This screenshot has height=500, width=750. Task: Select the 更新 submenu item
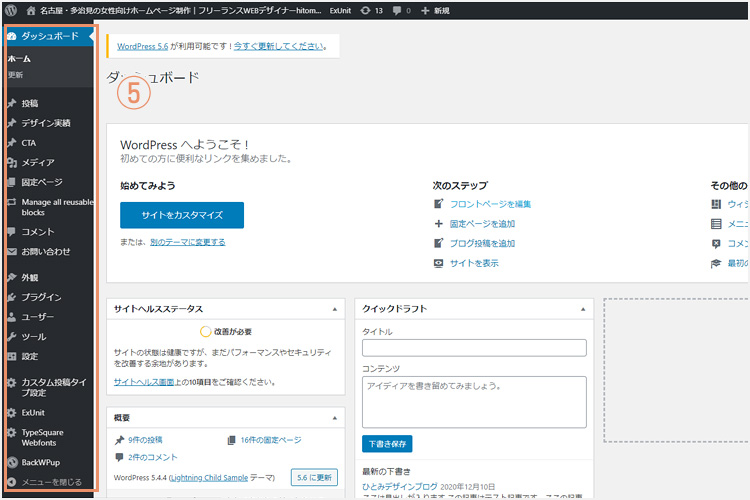pyautogui.click(x=15, y=75)
